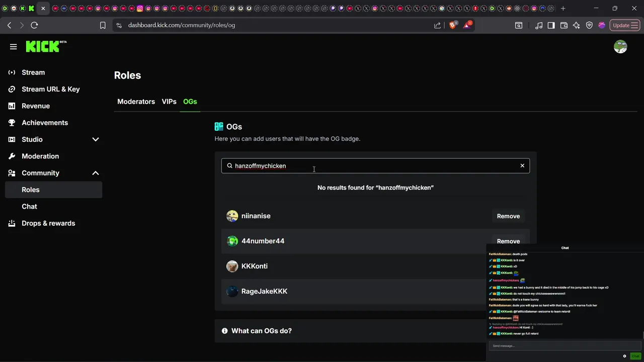This screenshot has width=644, height=362.
Task: Click the username 44number44
Action: pos(263,241)
